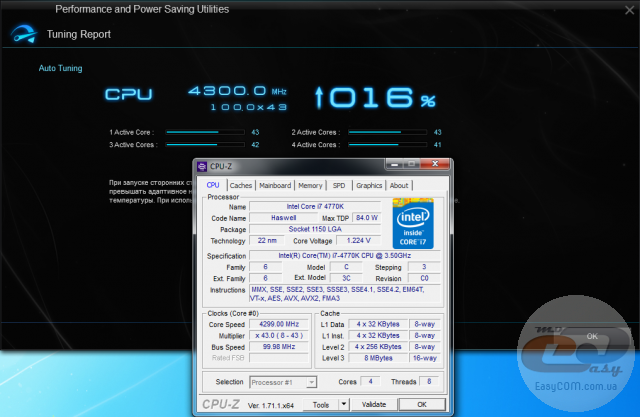Click the Multiplier value x 43.0 ( 8 - 43 )

pos(279,335)
